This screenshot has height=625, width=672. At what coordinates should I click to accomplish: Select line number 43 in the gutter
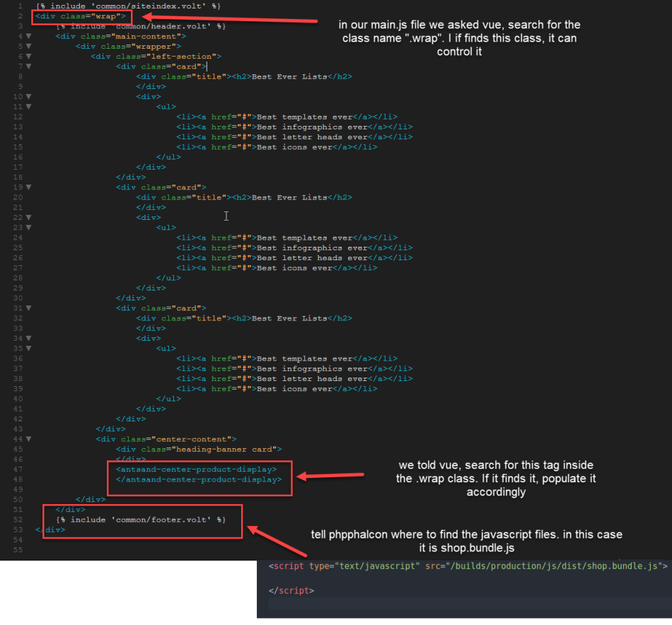(18, 429)
